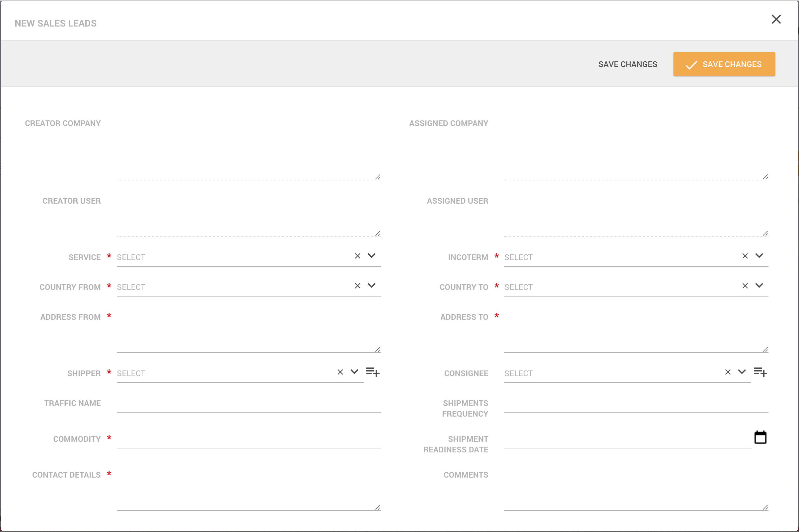The height and width of the screenshot is (532, 799).
Task: Open the Country From dropdown
Action: (x=372, y=286)
